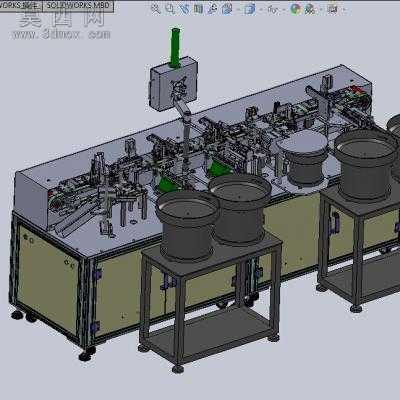Click the Zoom to Fit icon
Screen dimensions: 400x400
tap(156, 9)
